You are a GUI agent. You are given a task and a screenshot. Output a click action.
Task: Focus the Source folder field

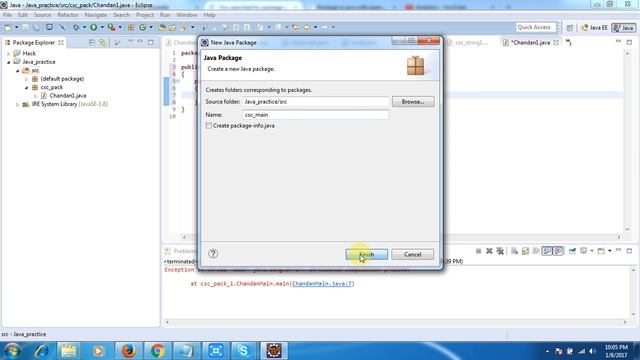click(x=316, y=102)
